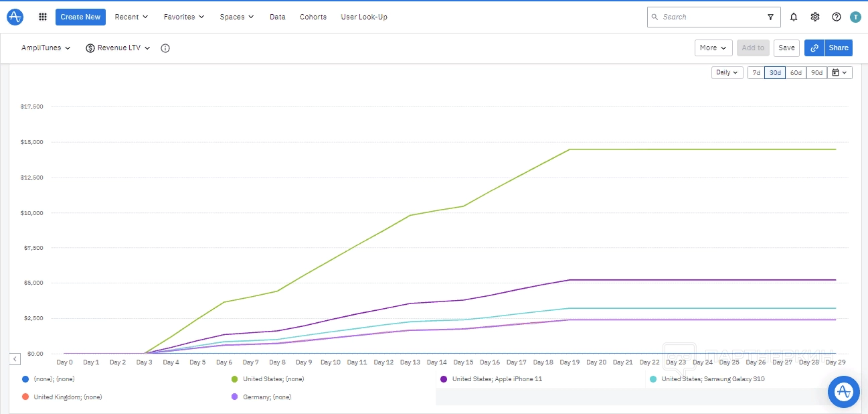Open the notifications bell
The image size is (868, 414).
[x=794, y=17]
